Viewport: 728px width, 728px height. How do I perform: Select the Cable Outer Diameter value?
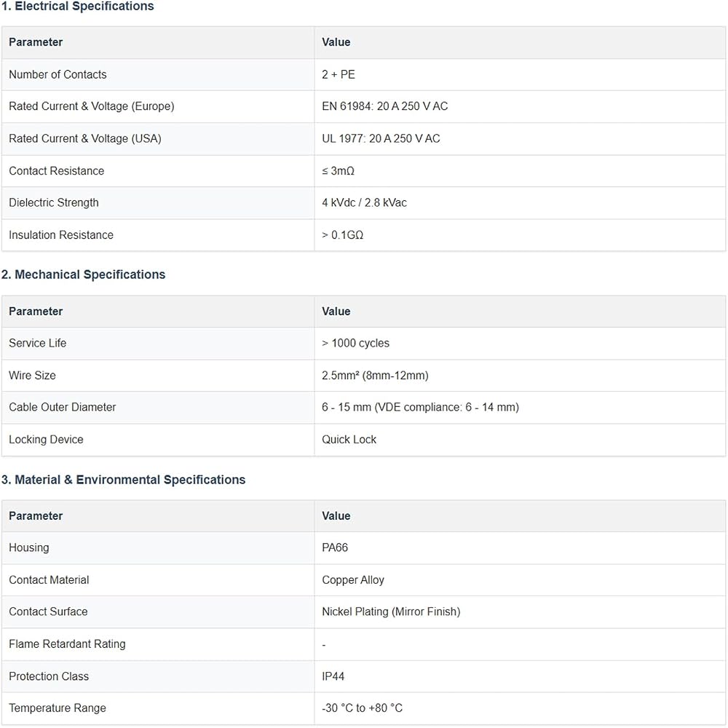(x=420, y=407)
